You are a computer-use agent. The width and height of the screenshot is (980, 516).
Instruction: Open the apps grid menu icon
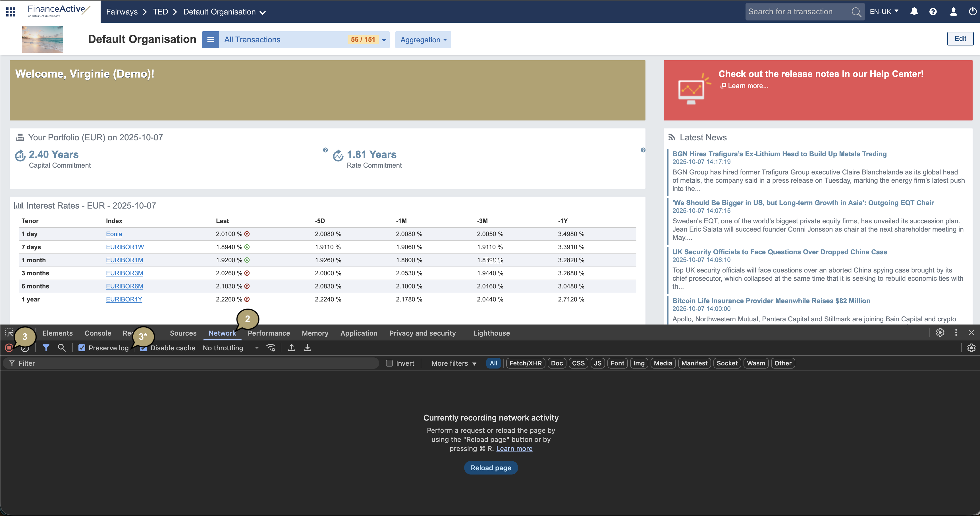click(11, 12)
